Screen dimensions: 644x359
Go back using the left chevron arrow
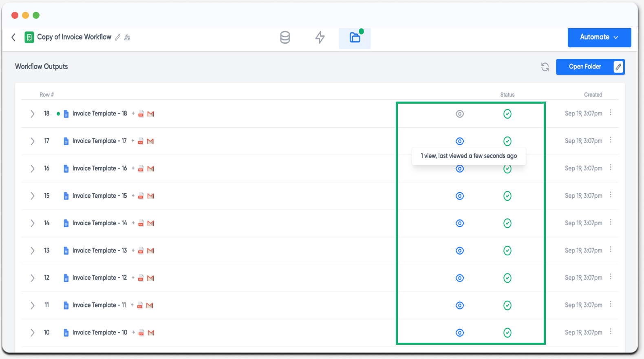13,37
